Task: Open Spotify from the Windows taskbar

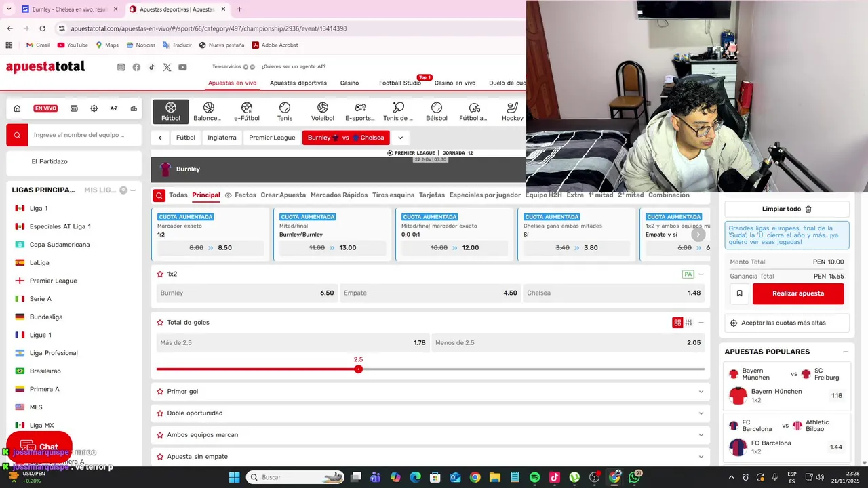Action: coord(534,477)
